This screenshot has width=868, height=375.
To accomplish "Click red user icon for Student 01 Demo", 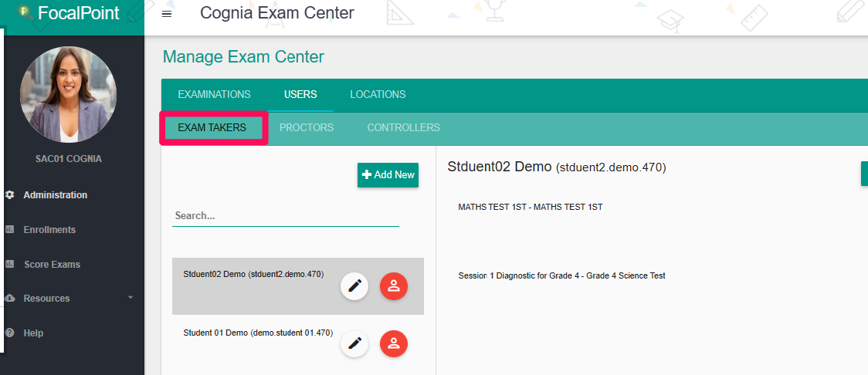I will click(x=394, y=343).
